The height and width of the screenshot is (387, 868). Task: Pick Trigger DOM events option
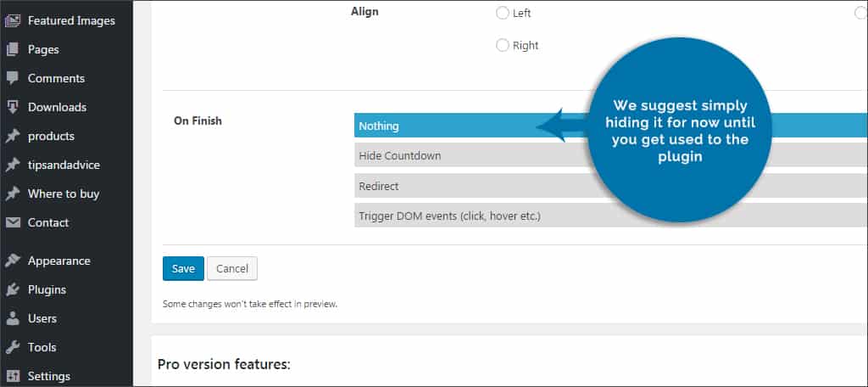(449, 216)
